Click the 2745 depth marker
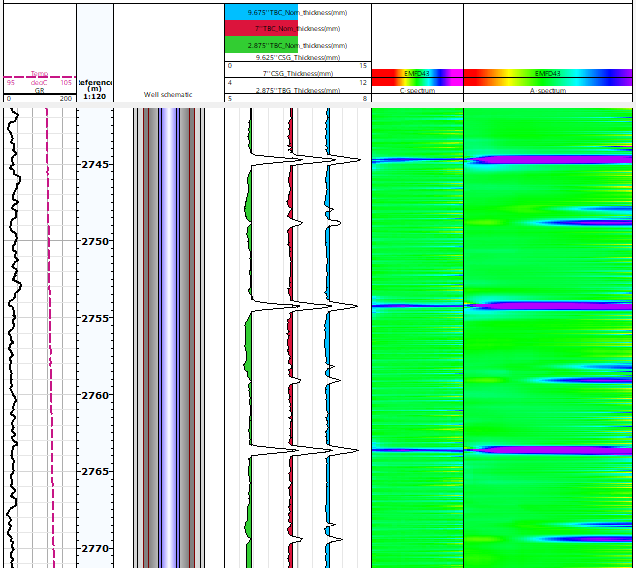 98,164
